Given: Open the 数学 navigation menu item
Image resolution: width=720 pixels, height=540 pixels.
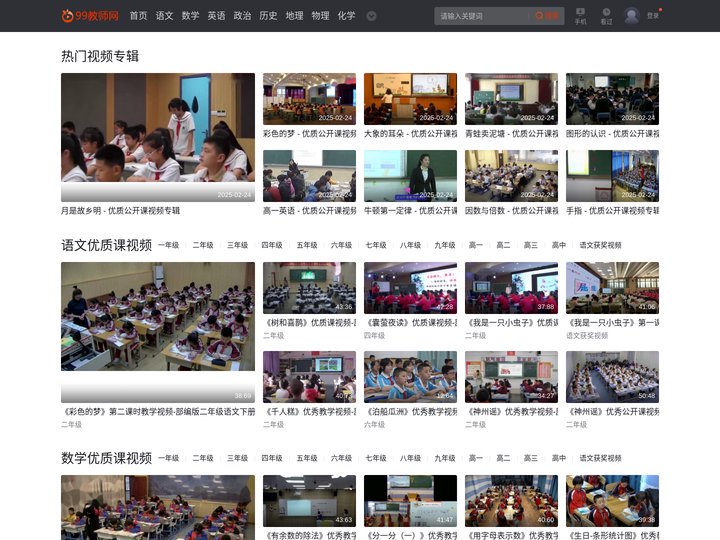Looking at the screenshot, I should tap(190, 16).
